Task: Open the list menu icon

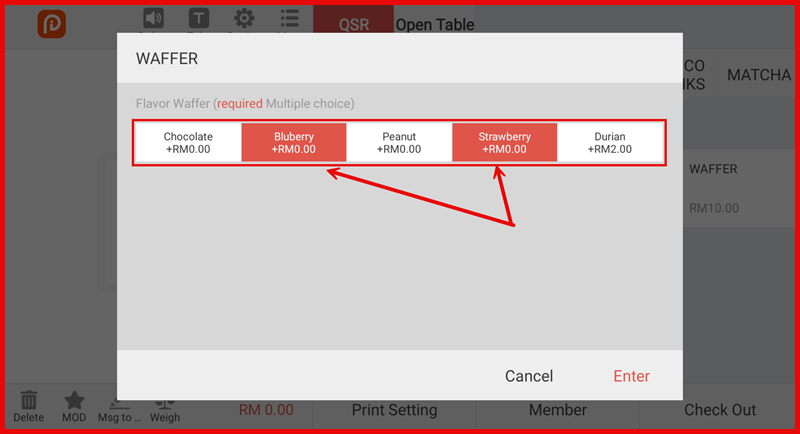Action: [x=289, y=19]
